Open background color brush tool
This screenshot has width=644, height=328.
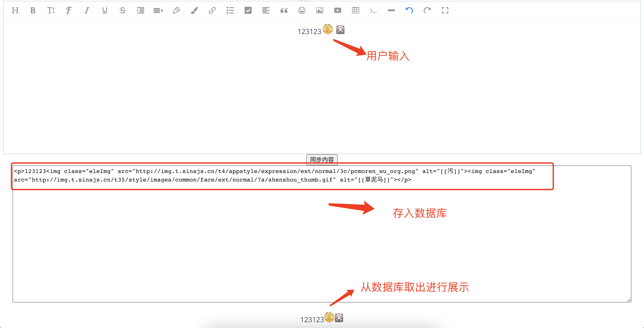pos(194,10)
